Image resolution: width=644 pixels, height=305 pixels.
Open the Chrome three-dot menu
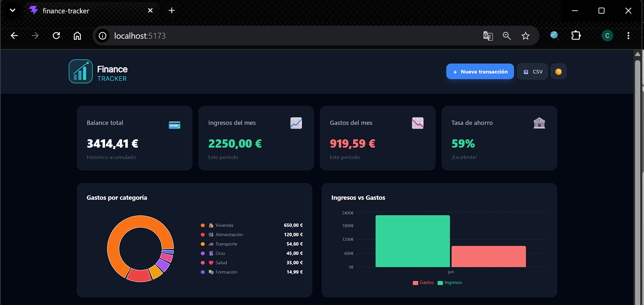pos(628,36)
